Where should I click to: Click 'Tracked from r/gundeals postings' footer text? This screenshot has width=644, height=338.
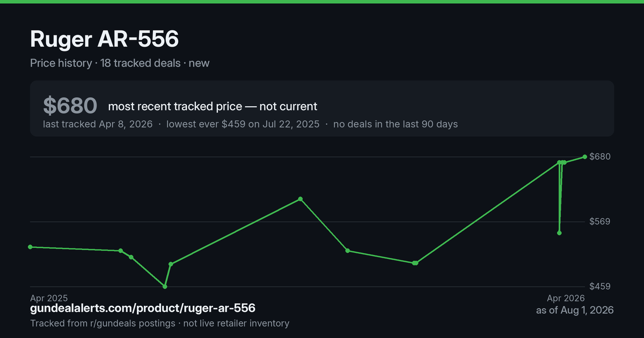point(103,324)
